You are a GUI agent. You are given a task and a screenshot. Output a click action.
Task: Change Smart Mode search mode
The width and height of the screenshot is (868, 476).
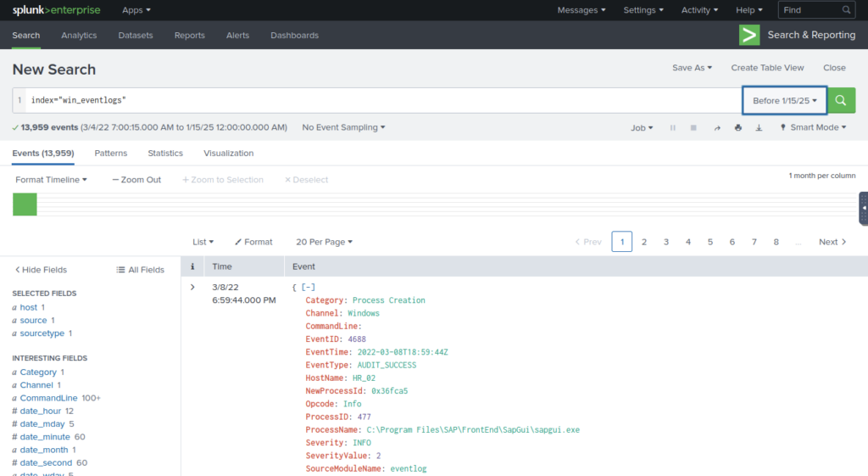(813, 127)
